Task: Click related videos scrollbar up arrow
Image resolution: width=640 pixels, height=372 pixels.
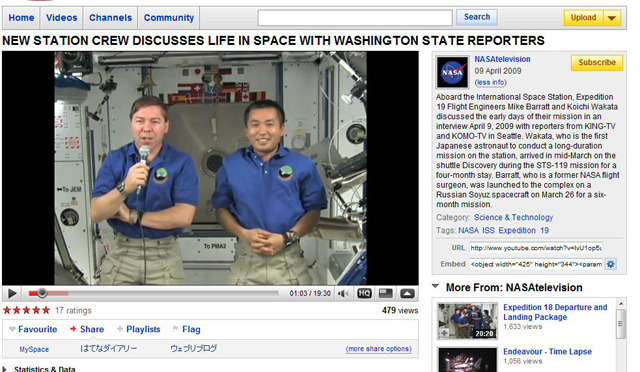Action: pos(621,304)
